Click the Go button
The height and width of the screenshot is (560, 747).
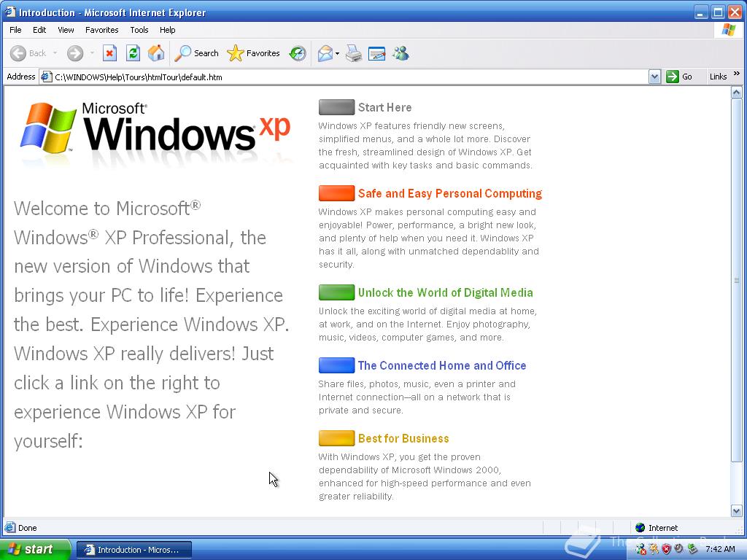(679, 77)
